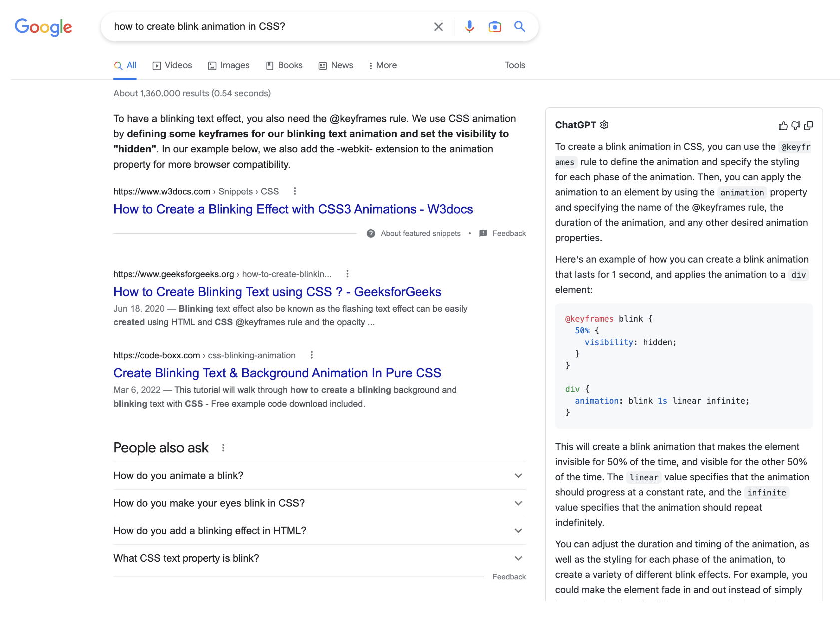Screen dimensions: 840x624
Task: Open code-boxx Blinking Text & Background link
Action: 277,373
